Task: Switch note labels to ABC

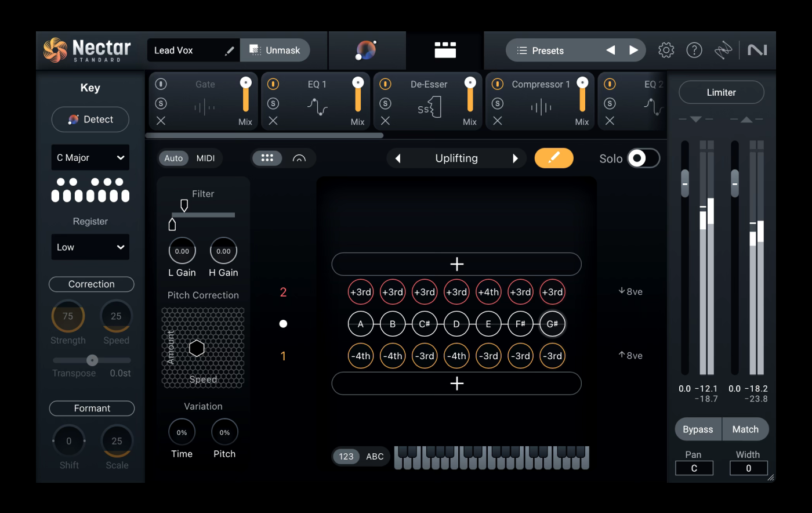Action: click(375, 456)
